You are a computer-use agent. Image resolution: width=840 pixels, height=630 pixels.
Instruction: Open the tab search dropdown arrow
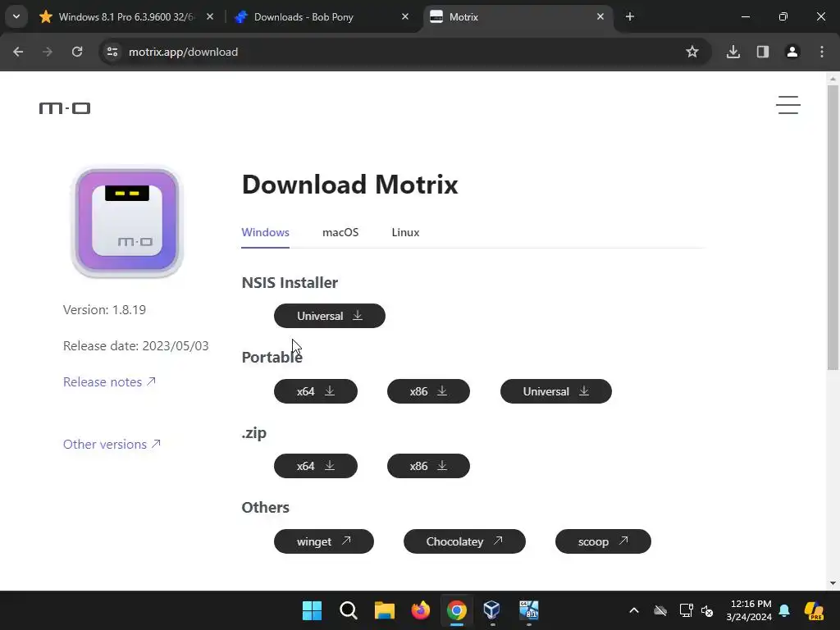point(16,16)
